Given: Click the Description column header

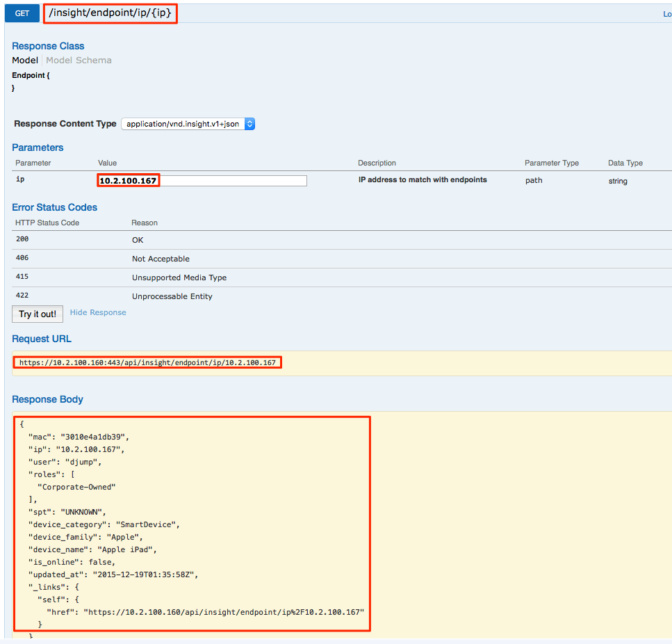Looking at the screenshot, I should (377, 163).
